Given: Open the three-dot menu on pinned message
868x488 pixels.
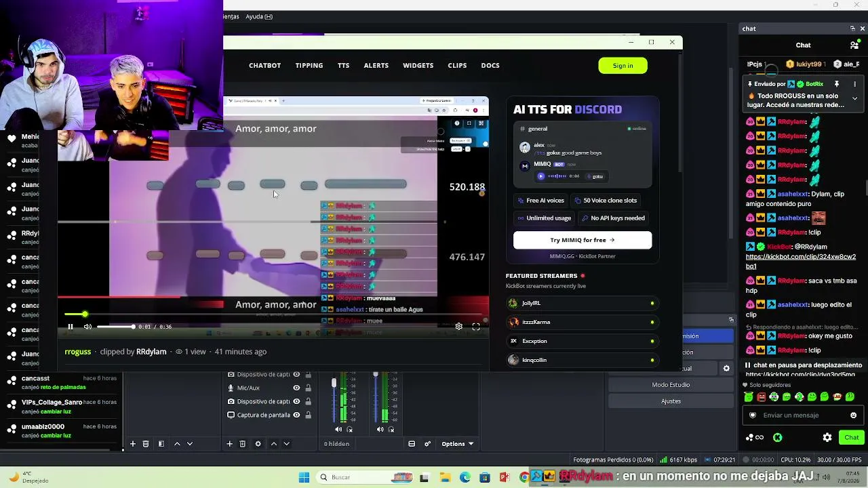Looking at the screenshot, I should pyautogui.click(x=854, y=84).
